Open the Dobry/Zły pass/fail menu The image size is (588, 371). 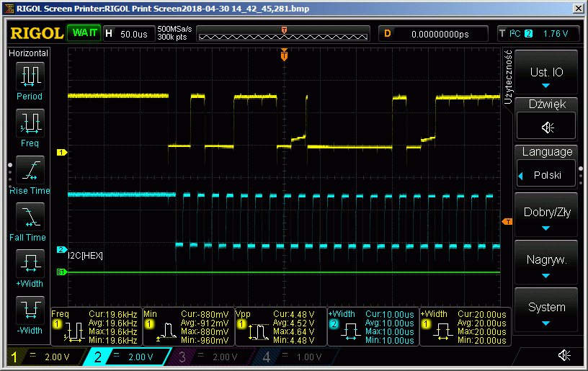point(546,215)
